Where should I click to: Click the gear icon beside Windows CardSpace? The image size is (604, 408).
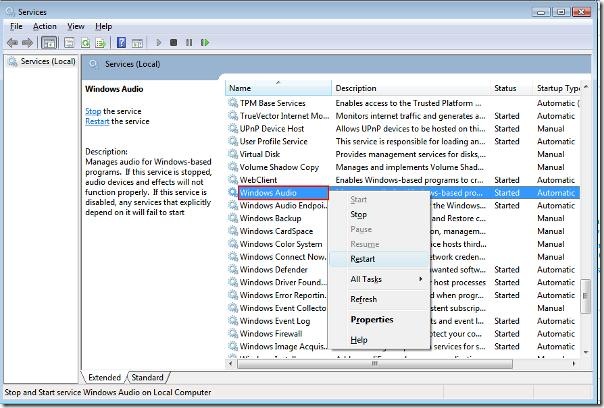(x=233, y=231)
